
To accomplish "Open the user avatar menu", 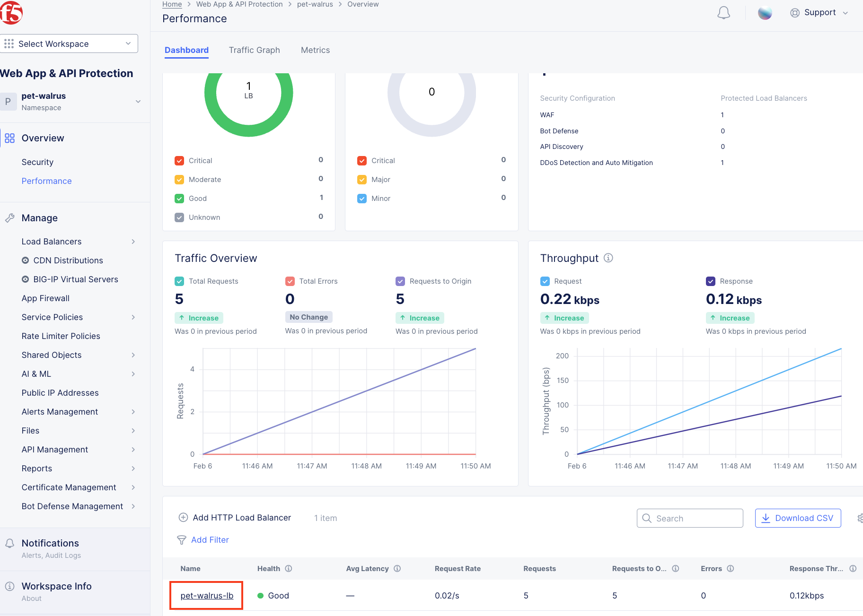I will (x=765, y=13).
